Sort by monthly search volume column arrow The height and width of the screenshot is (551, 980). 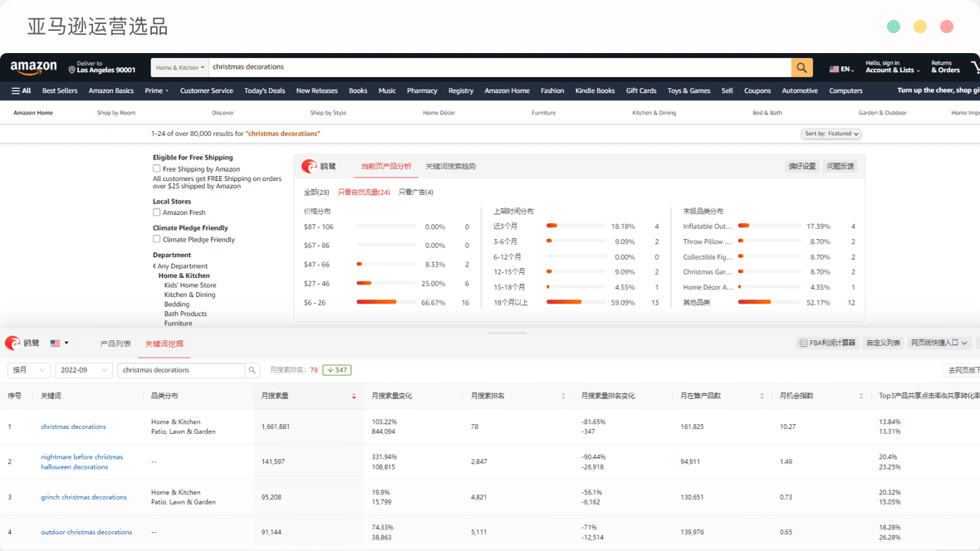tap(354, 396)
